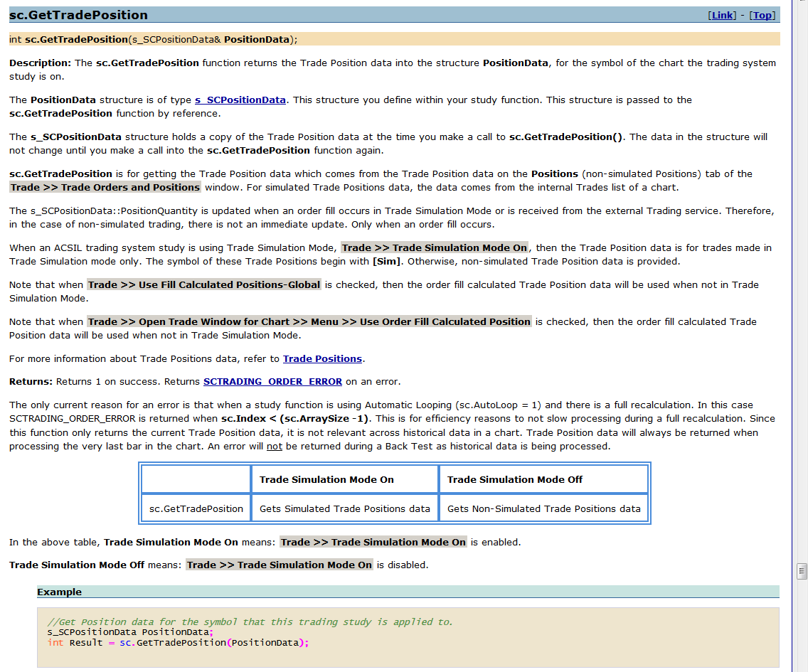Click the '[Sim]' bold text
This screenshot has width=808, height=672.
[387, 261]
